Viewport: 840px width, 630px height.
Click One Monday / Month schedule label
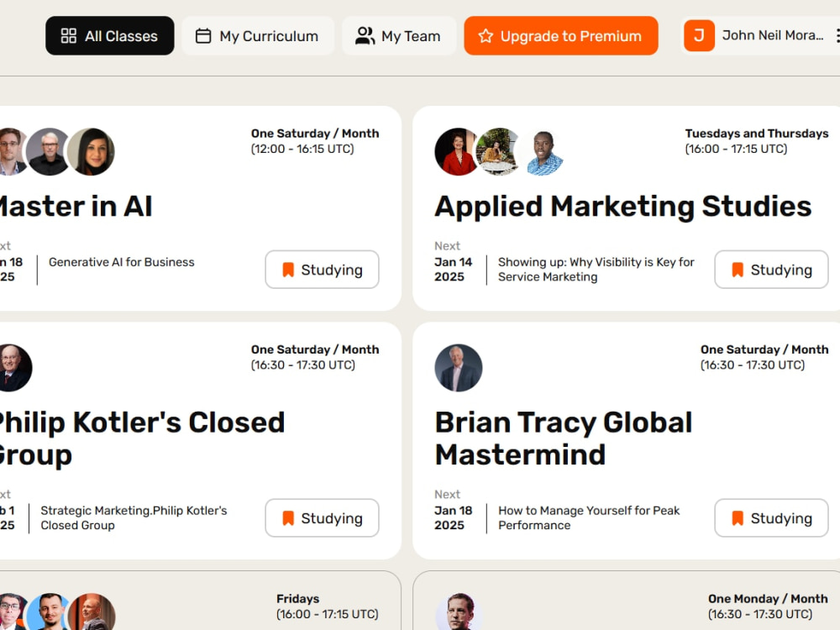pyautogui.click(x=769, y=599)
